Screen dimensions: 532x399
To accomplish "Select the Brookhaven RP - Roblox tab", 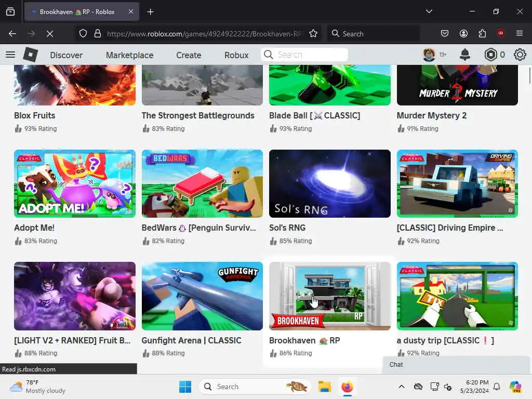I will tap(82, 12).
